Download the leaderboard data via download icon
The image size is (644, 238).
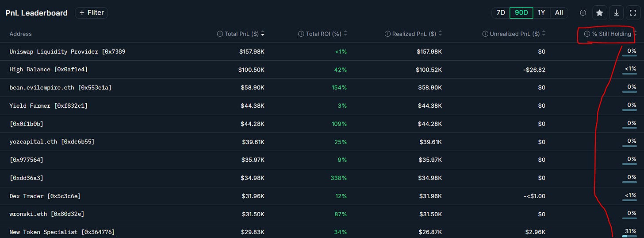[616, 13]
